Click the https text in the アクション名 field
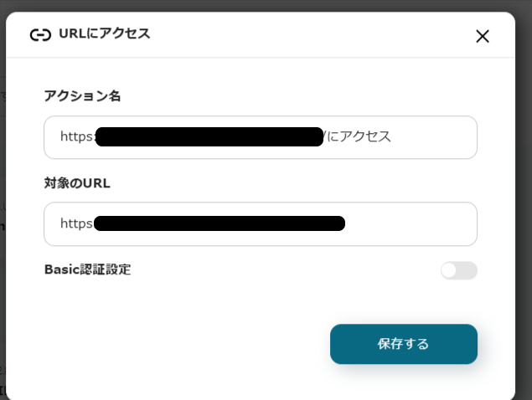 pyautogui.click(x=76, y=136)
